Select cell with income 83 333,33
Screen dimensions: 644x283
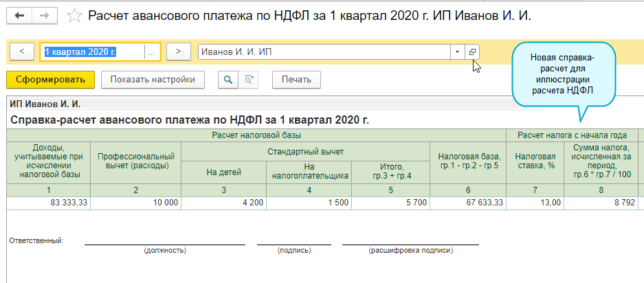(49, 203)
